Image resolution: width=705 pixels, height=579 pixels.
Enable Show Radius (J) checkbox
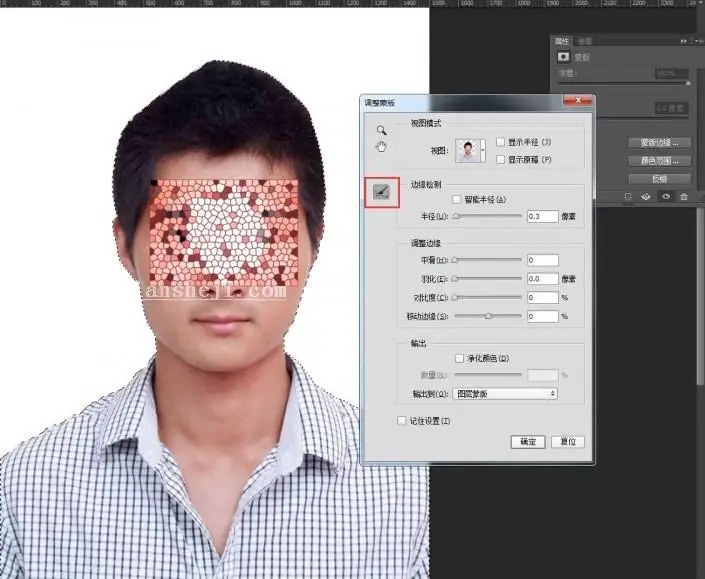[500, 142]
